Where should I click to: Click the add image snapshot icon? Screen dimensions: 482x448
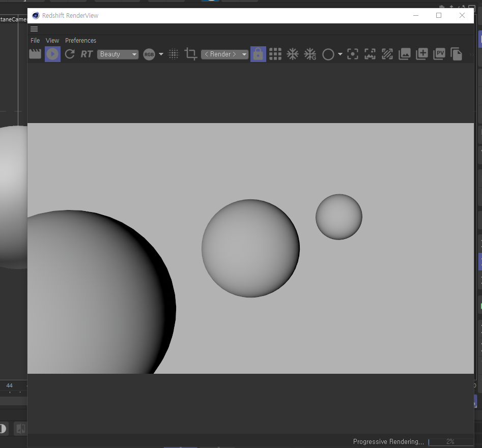click(422, 54)
